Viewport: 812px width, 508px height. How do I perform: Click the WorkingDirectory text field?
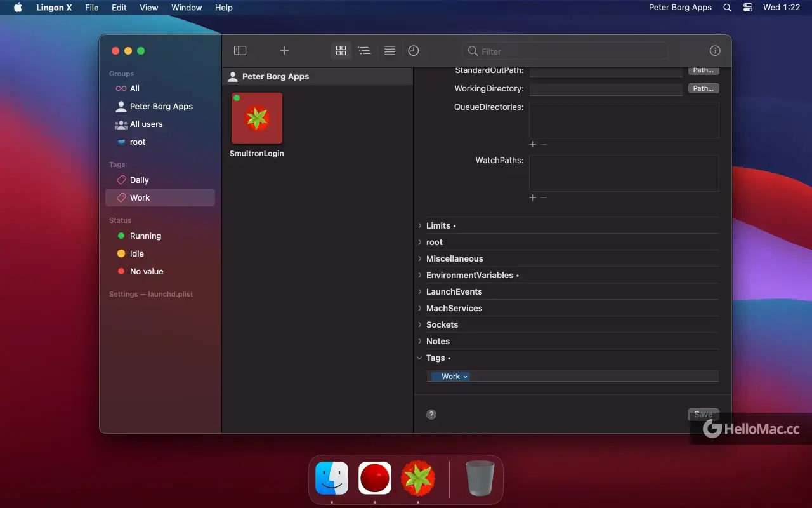[606, 89]
